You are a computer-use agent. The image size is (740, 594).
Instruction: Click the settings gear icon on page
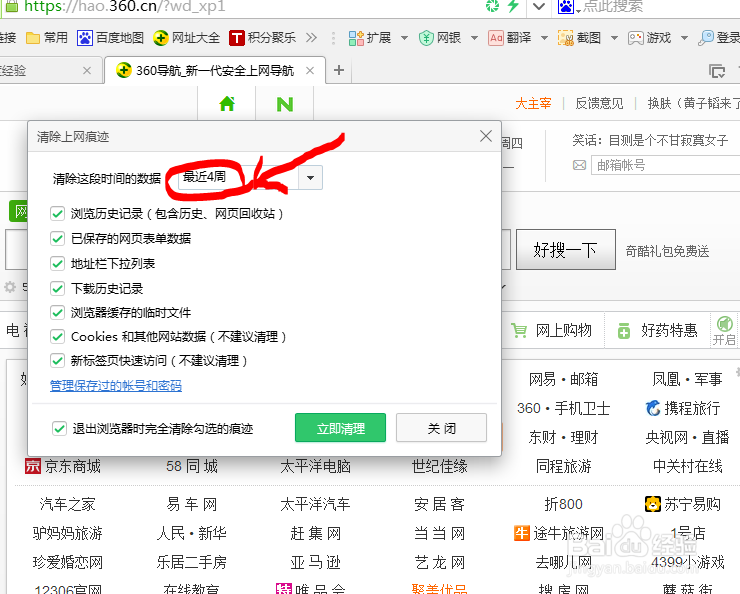click(10, 286)
